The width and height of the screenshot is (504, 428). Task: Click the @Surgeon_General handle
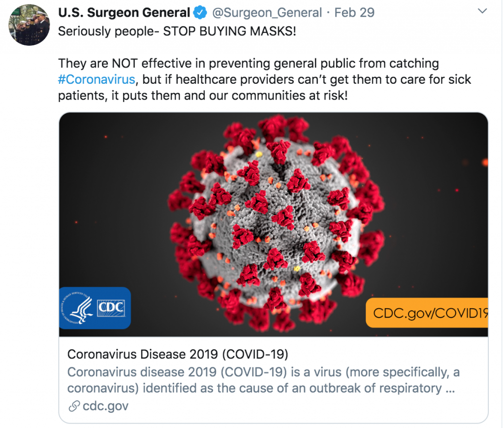point(267,12)
